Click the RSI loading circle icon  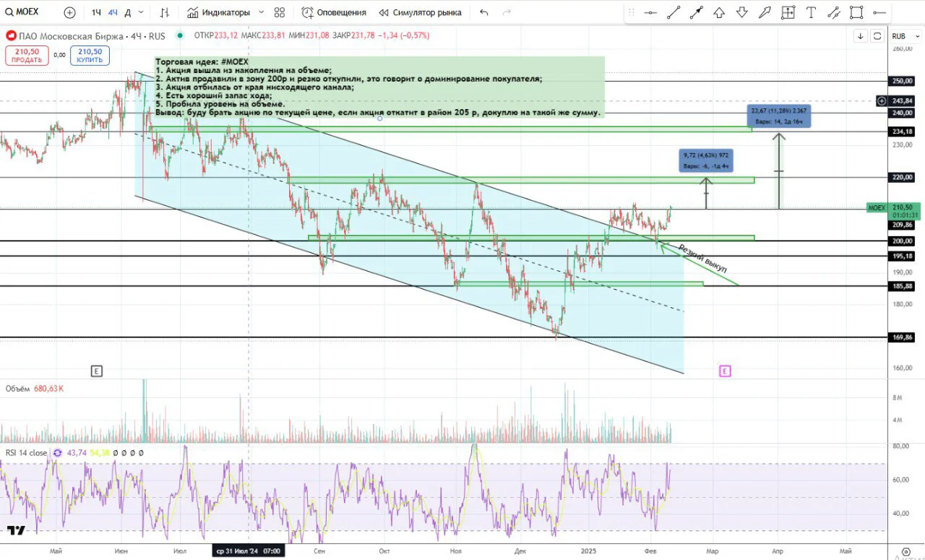[57, 453]
